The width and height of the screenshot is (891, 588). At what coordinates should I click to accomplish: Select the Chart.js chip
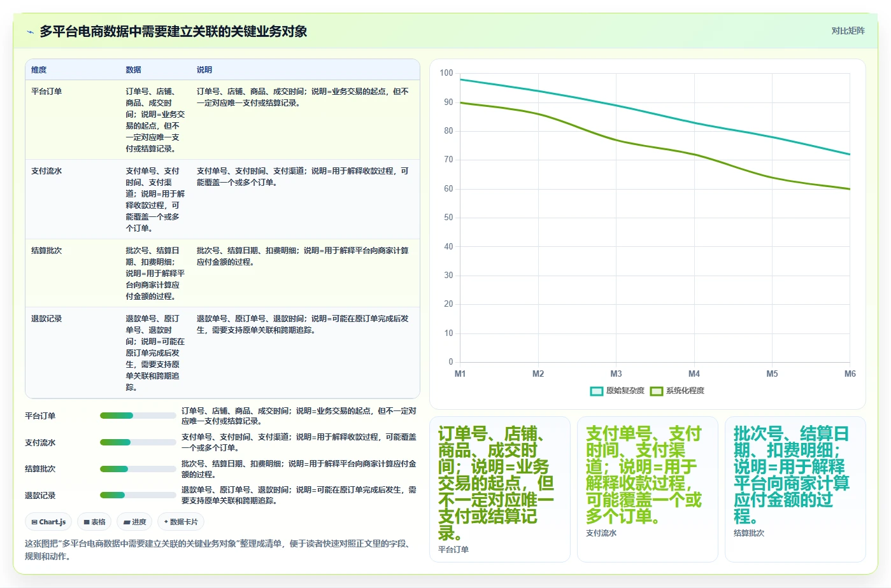pos(48,522)
